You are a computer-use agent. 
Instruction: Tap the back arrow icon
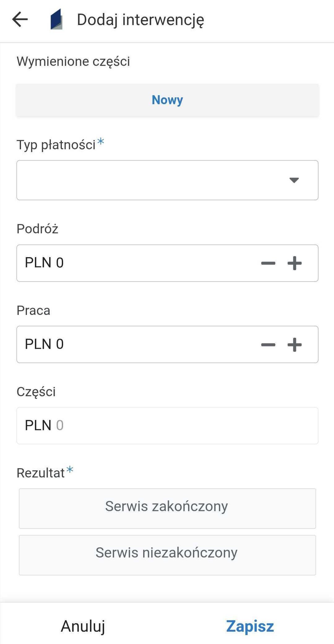point(20,19)
